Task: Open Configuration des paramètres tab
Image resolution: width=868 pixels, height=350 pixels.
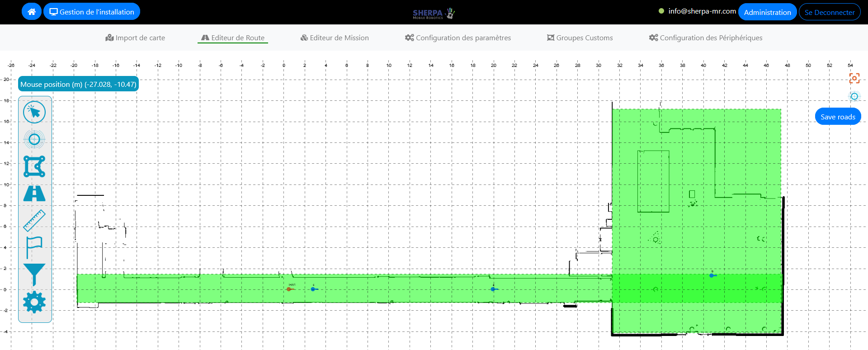Action: coord(458,38)
